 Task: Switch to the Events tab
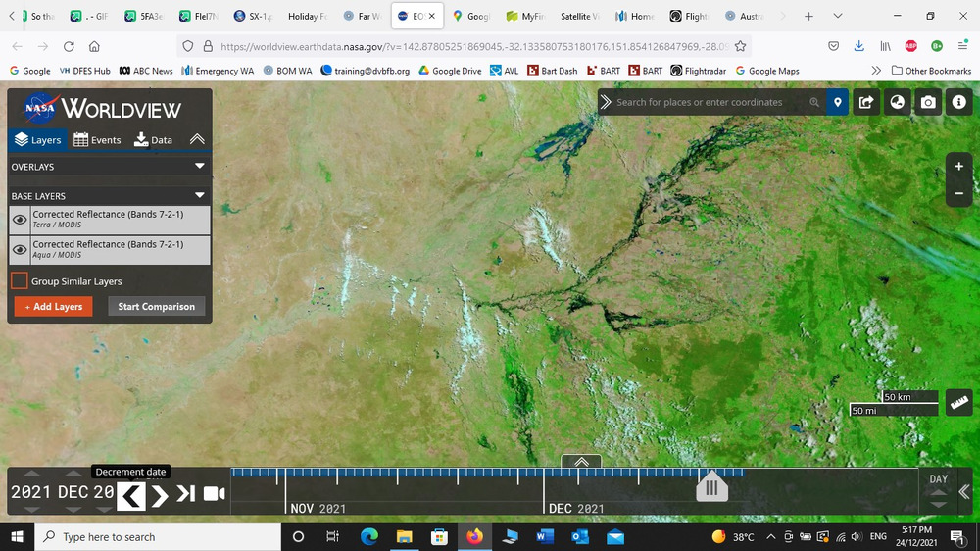pyautogui.click(x=97, y=140)
